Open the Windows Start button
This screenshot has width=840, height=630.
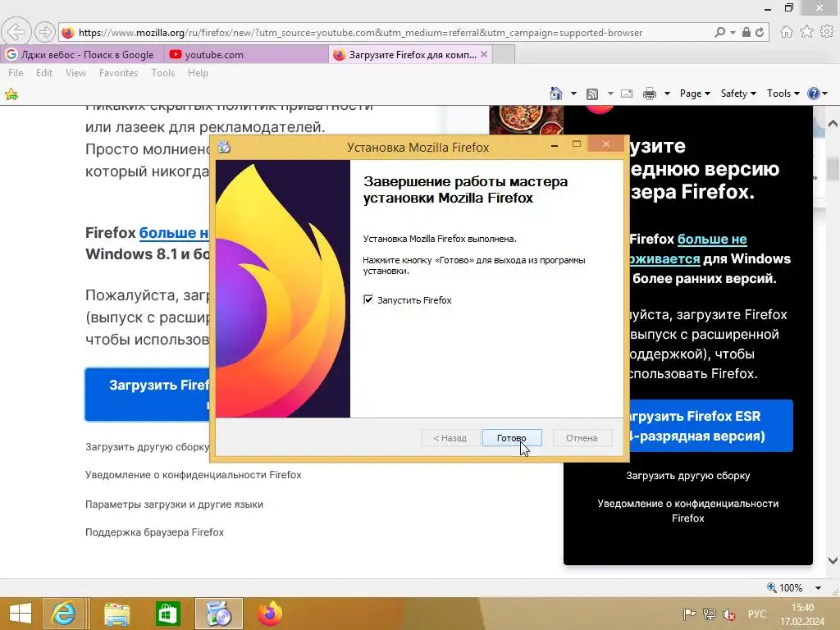click(x=21, y=614)
